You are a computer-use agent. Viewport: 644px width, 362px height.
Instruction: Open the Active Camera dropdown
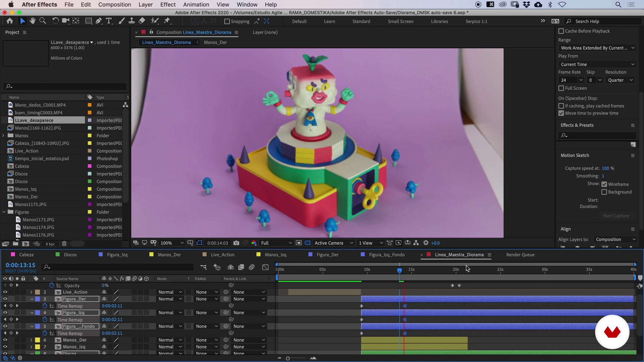334,243
